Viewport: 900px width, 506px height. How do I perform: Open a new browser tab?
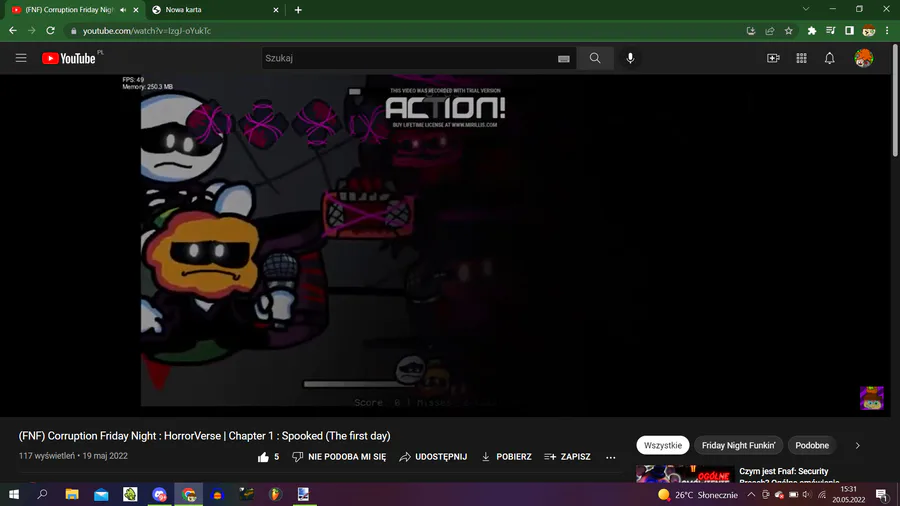pos(298,10)
